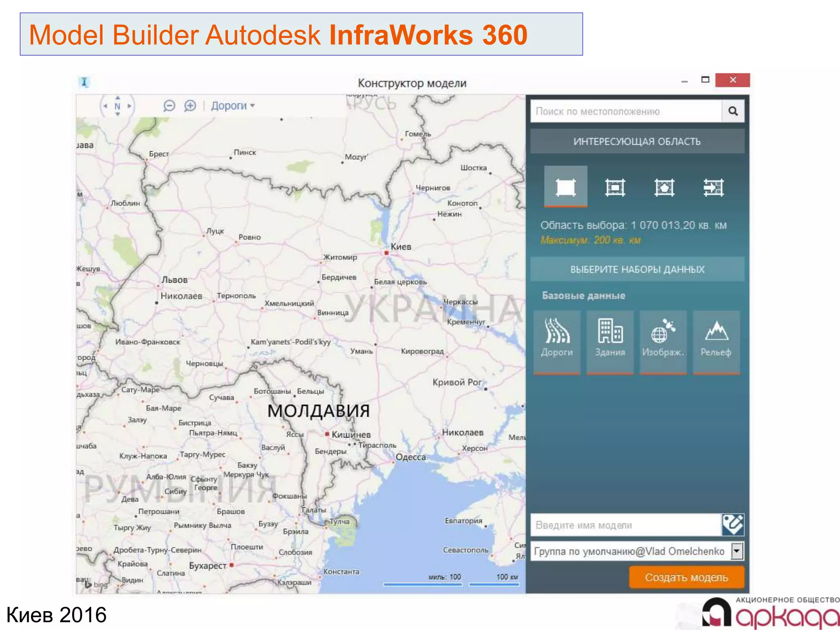Image resolution: width=840 pixels, height=630 pixels.
Task: Click the Область выбора area value text
Action: (633, 225)
